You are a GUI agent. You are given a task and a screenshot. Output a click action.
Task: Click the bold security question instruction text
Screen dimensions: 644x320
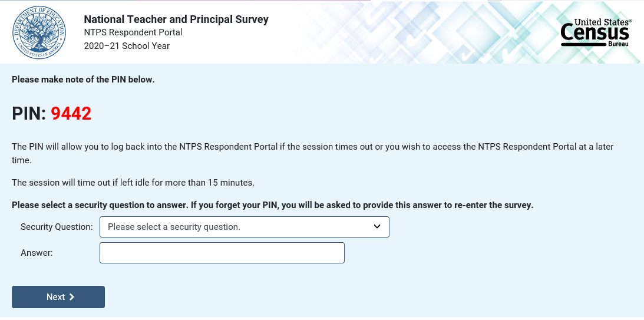point(272,205)
